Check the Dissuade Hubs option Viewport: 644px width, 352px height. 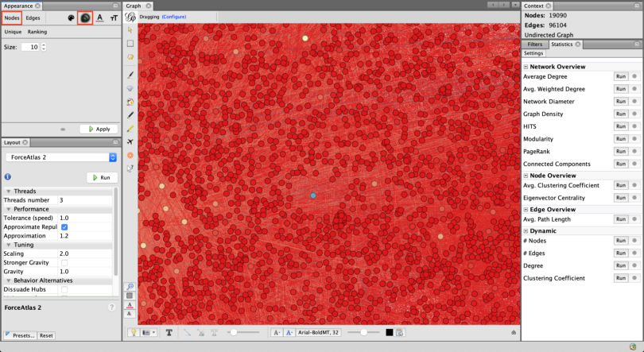pos(64,289)
